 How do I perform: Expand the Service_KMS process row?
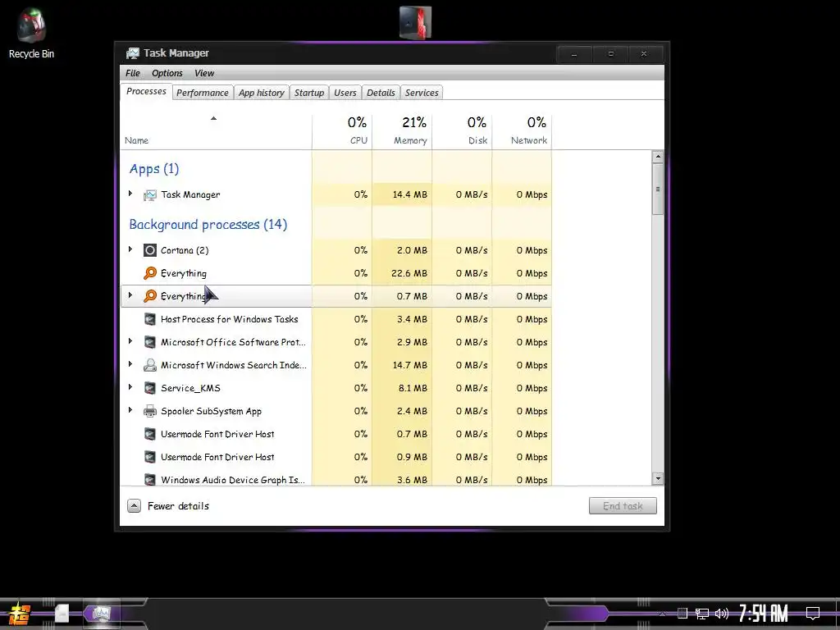click(130, 387)
